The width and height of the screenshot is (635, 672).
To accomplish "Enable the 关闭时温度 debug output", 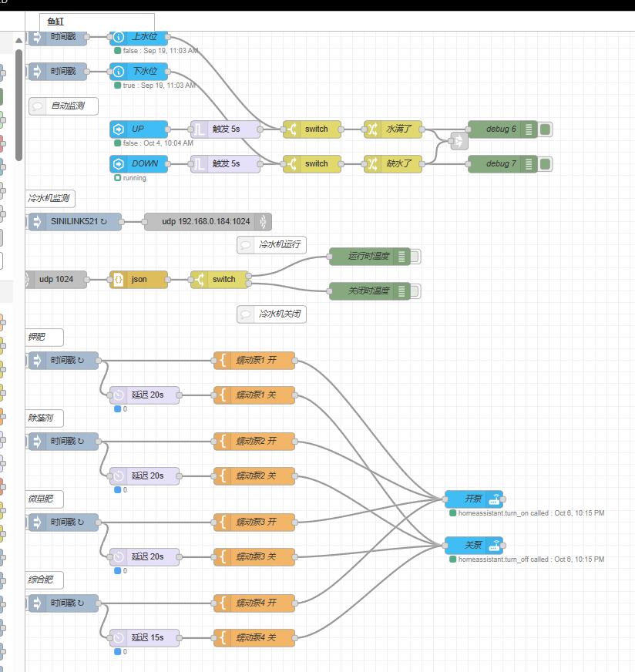I will pyautogui.click(x=415, y=291).
